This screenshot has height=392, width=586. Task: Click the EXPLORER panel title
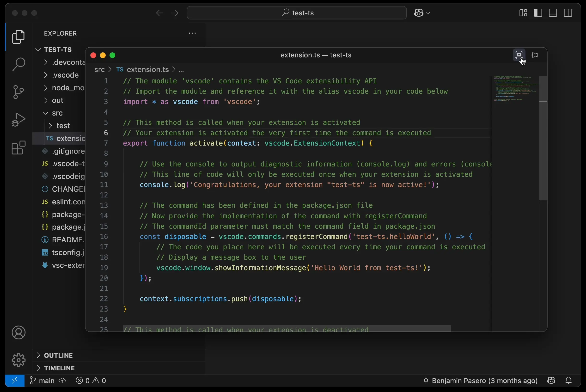[x=60, y=33]
